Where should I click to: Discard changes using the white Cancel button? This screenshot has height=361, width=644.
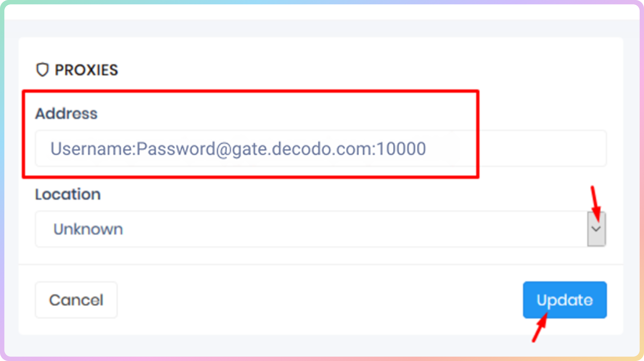[x=76, y=300]
